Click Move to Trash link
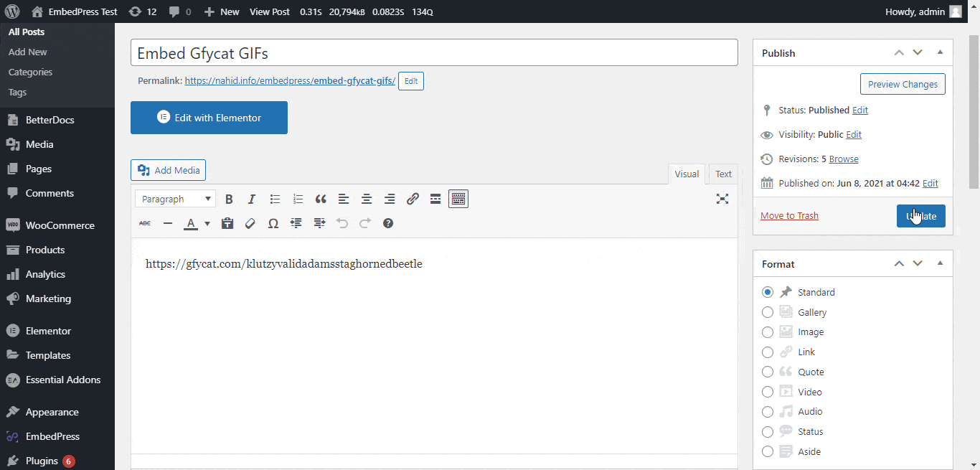This screenshot has height=470, width=980. 789,215
